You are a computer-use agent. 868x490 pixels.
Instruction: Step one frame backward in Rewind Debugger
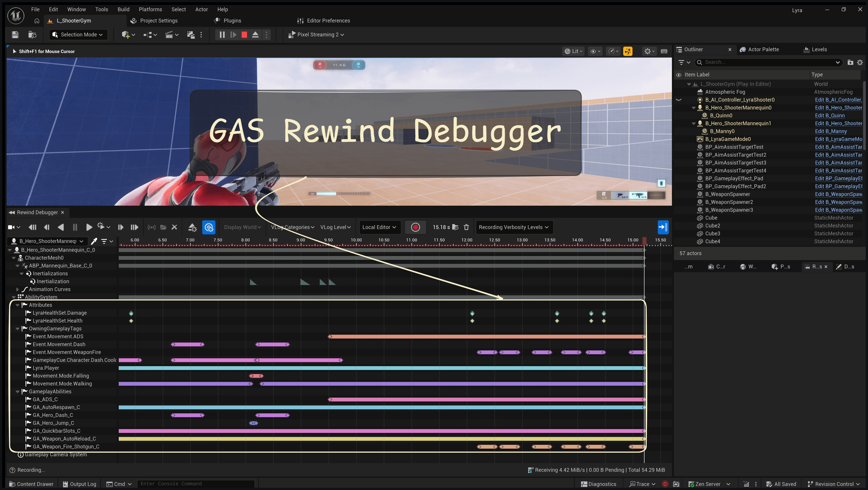pos(47,227)
